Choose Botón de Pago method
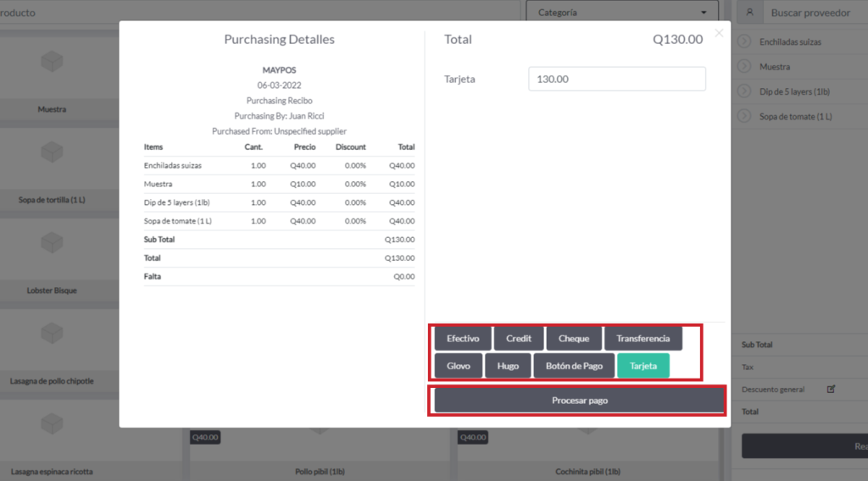 coord(574,366)
